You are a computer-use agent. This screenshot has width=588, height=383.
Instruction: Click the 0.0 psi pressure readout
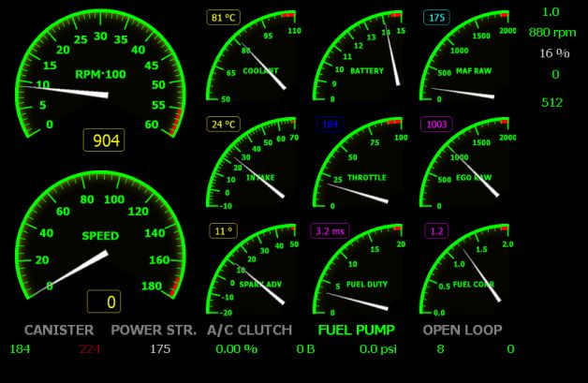tap(380, 349)
